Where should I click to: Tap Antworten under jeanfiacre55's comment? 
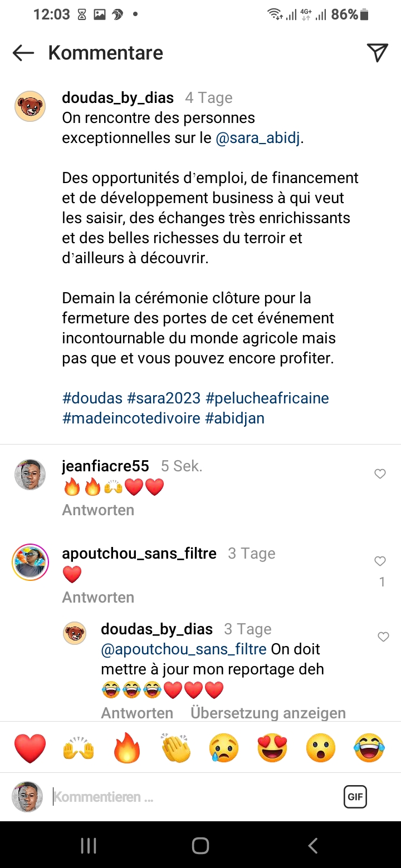coord(98,510)
